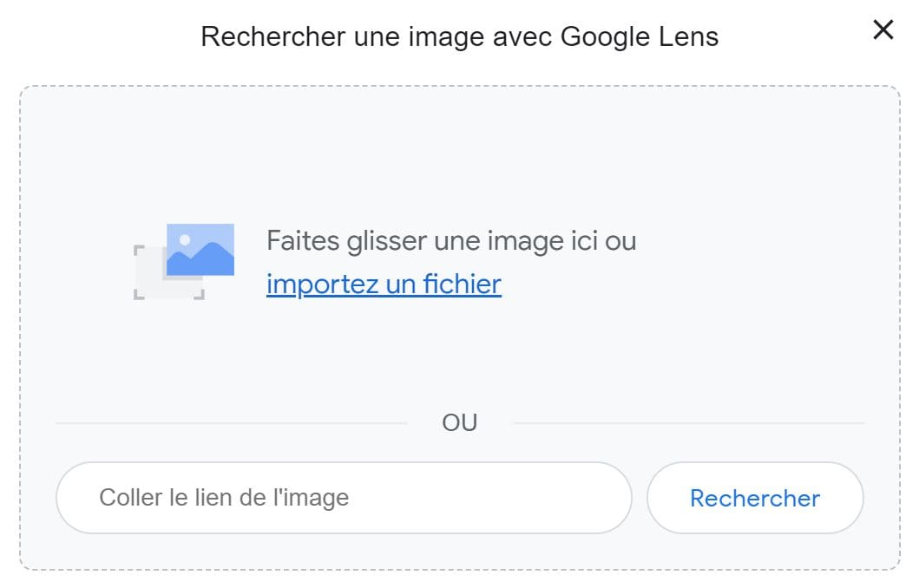Launch the search with Rechercher
This screenshot has height=588, width=919.
pyautogui.click(x=755, y=498)
